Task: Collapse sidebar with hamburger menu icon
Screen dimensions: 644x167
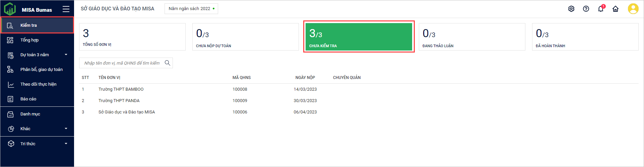Action: [66, 9]
